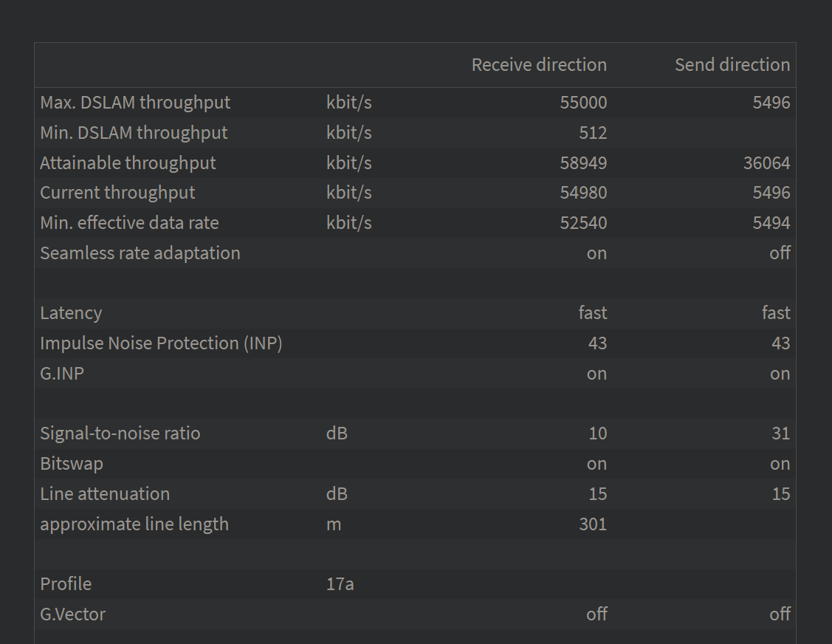Click the Min. effective data rate label

pyautogui.click(x=129, y=223)
